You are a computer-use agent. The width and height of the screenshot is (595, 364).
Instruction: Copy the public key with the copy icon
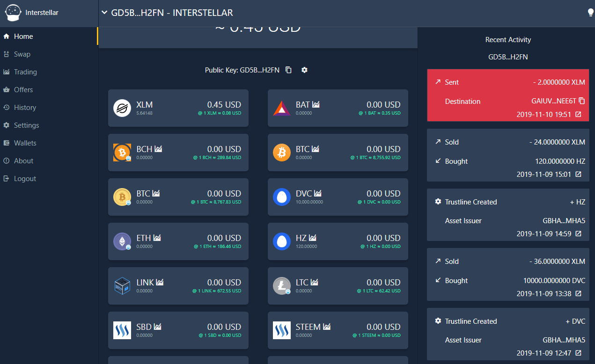pos(289,70)
